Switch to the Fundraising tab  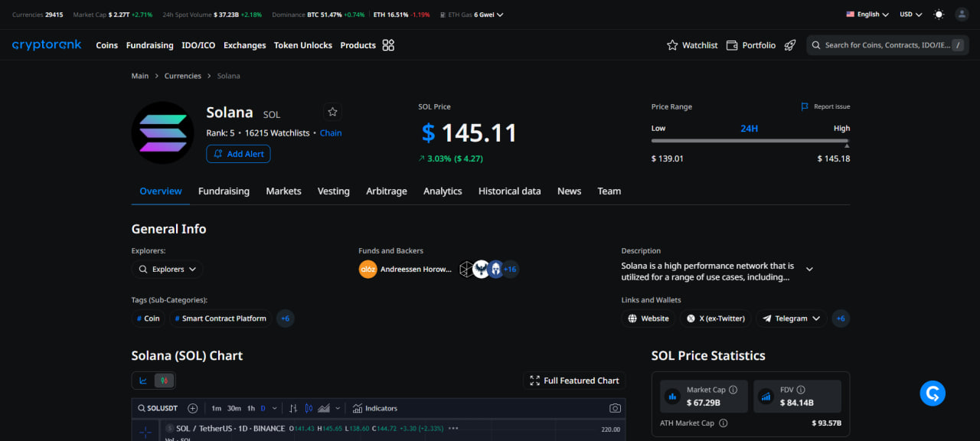[224, 191]
